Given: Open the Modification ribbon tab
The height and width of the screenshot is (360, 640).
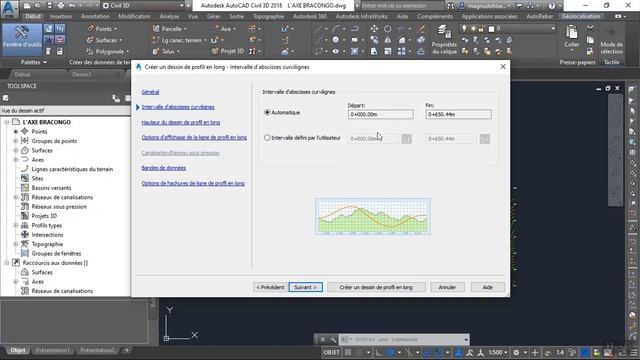Looking at the screenshot, I should click(134, 16).
